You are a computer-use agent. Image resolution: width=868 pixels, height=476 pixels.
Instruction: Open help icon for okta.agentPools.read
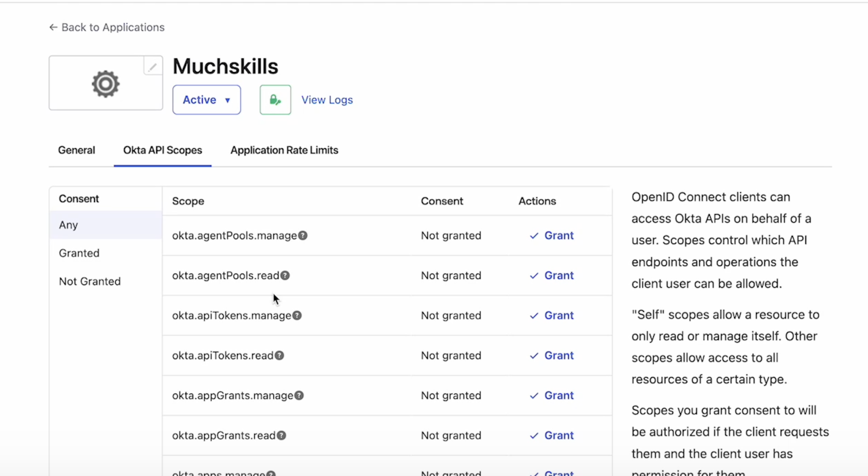[285, 275]
